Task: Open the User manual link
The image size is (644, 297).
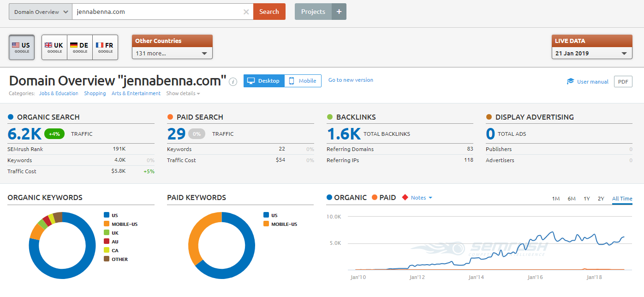Action: click(x=593, y=82)
